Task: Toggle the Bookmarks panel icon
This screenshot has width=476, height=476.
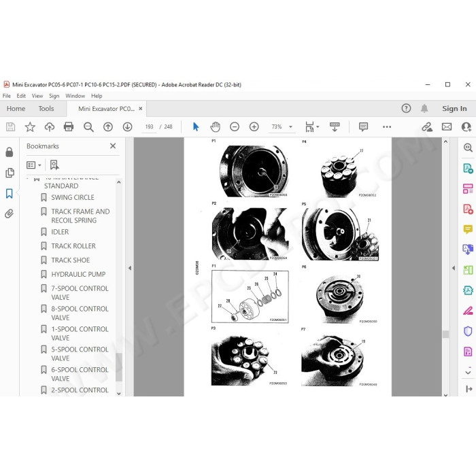Action: [x=10, y=193]
